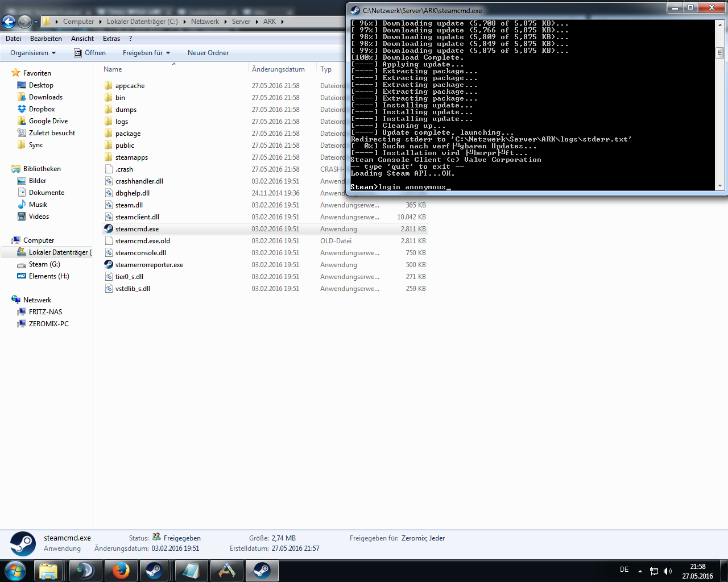Viewport: 728px width, 582px height.
Task: Open the Windows Start menu
Action: pyautogui.click(x=15, y=571)
